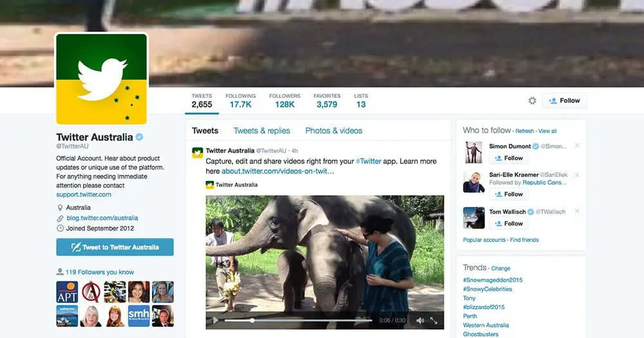Viewport: 644px width, 338px height.
Task: Open the Favorites 3,579 stat
Action: click(327, 100)
